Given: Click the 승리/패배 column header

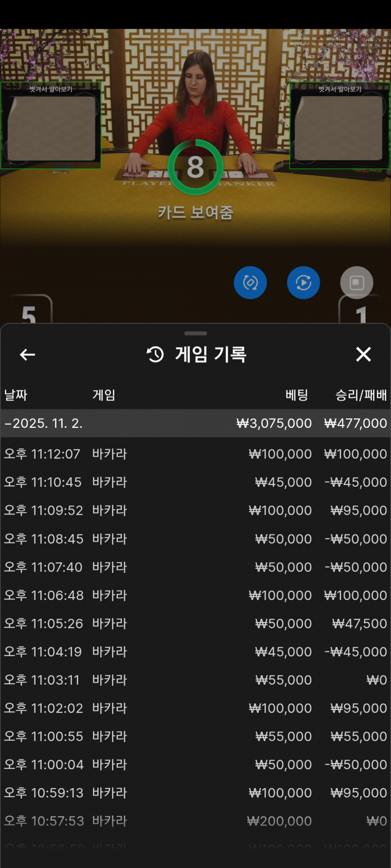Looking at the screenshot, I should (x=361, y=395).
